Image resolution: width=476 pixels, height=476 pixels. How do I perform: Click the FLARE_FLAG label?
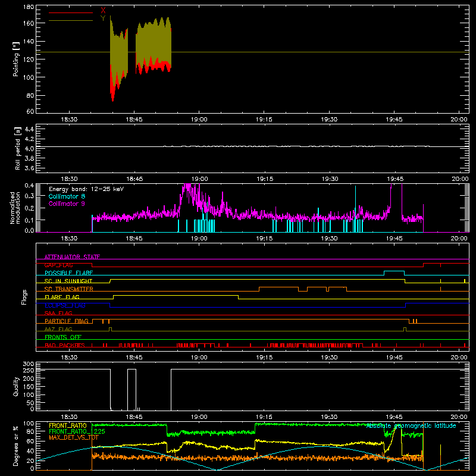[62, 297]
